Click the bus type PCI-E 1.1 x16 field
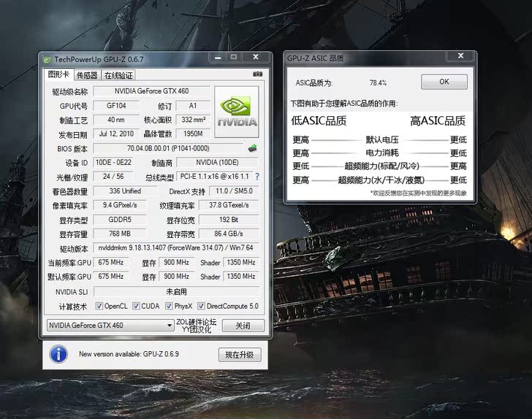 tap(214, 177)
